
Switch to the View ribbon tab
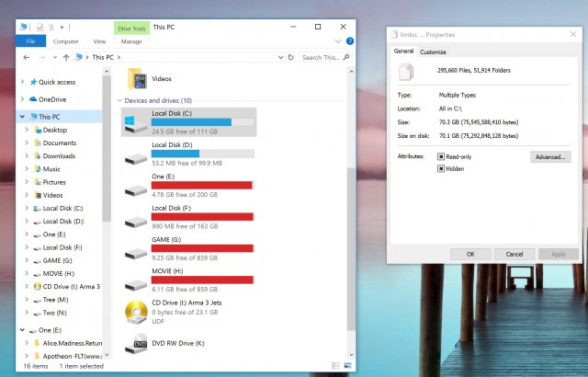click(99, 41)
